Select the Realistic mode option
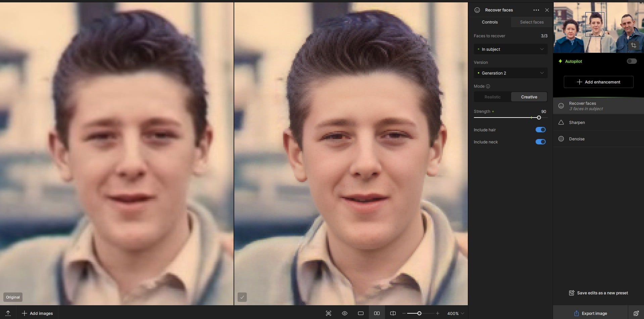The height and width of the screenshot is (319, 644). (492, 97)
